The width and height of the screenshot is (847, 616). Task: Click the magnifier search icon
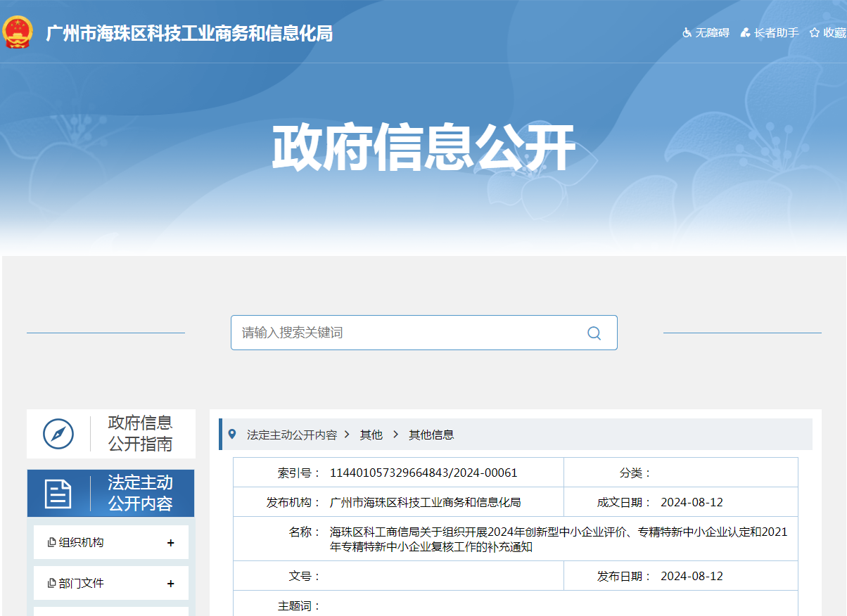[594, 333]
